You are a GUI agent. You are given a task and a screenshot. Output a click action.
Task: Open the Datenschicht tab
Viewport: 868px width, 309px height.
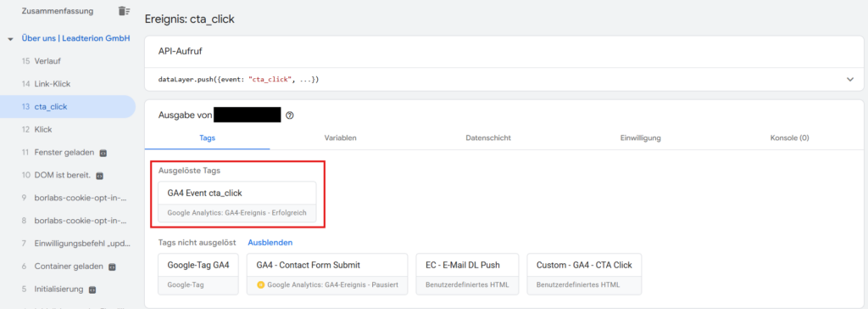coord(488,138)
